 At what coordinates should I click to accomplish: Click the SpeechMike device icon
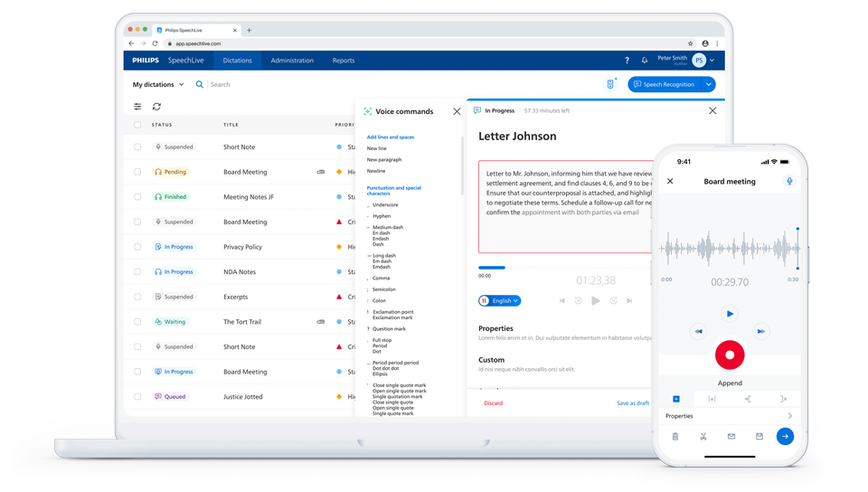610,84
